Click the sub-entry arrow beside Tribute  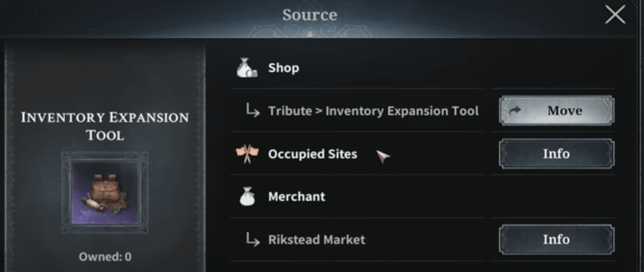pyautogui.click(x=252, y=111)
